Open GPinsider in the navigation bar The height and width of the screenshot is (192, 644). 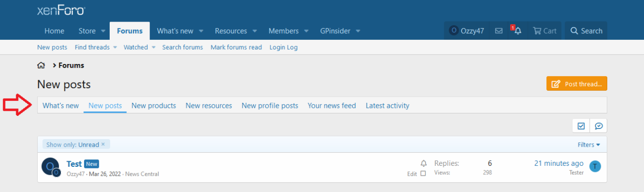coord(335,31)
